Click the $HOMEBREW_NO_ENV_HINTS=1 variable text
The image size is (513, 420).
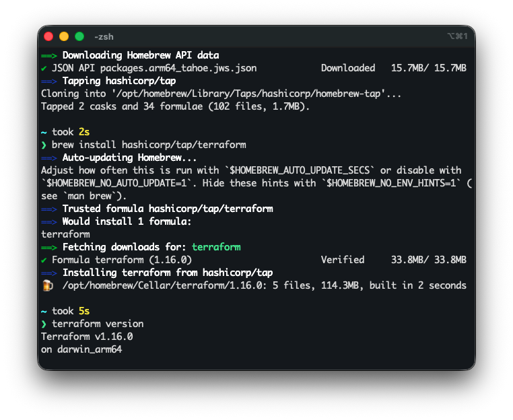point(391,183)
